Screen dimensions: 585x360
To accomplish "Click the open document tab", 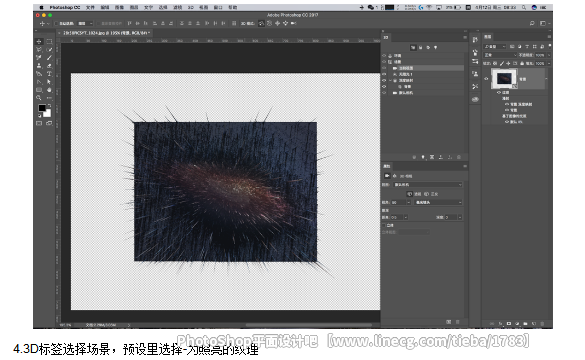I will coord(106,33).
